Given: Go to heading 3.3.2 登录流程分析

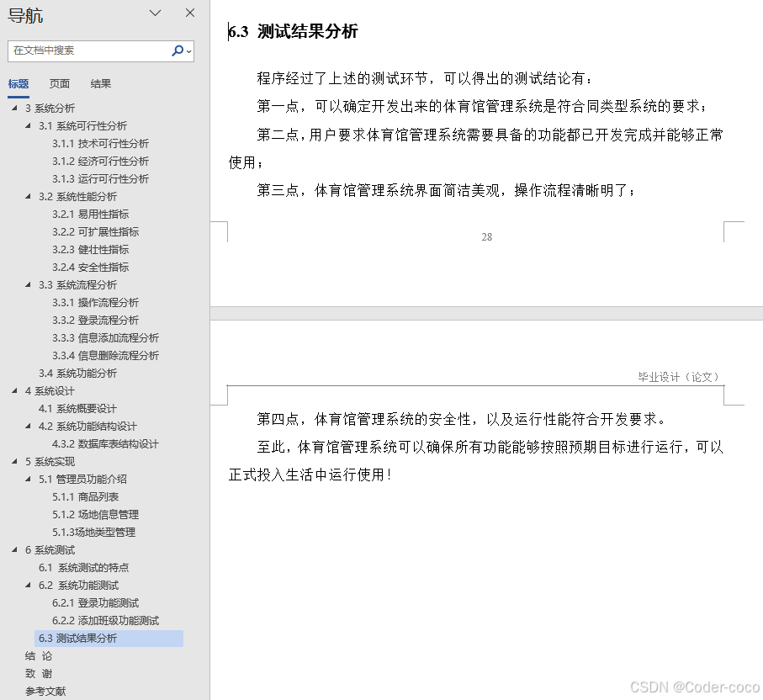Looking at the screenshot, I should click(96, 320).
